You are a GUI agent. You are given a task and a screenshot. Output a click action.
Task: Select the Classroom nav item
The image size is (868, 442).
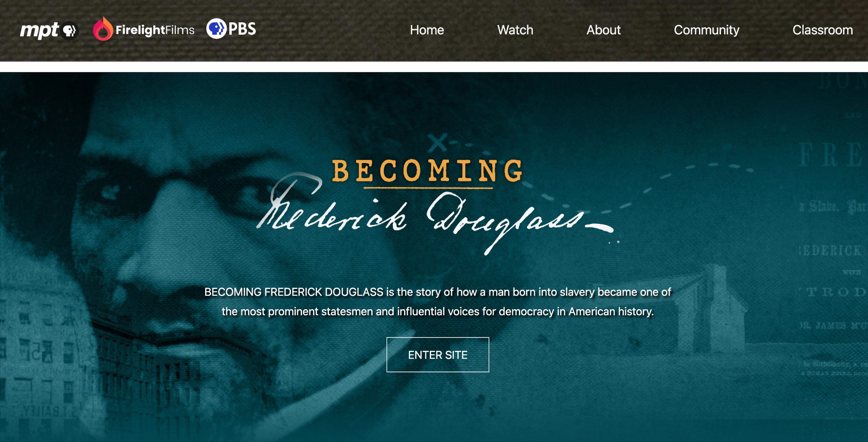pos(823,30)
